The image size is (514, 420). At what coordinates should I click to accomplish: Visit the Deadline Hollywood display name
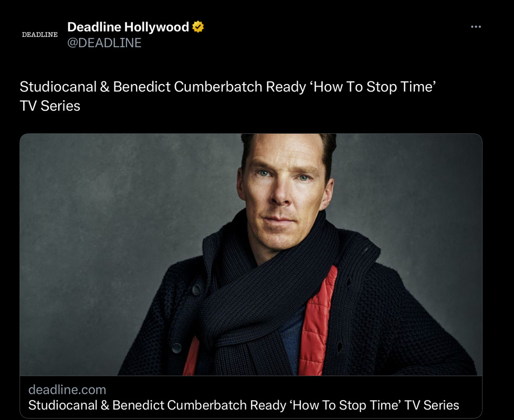point(128,27)
